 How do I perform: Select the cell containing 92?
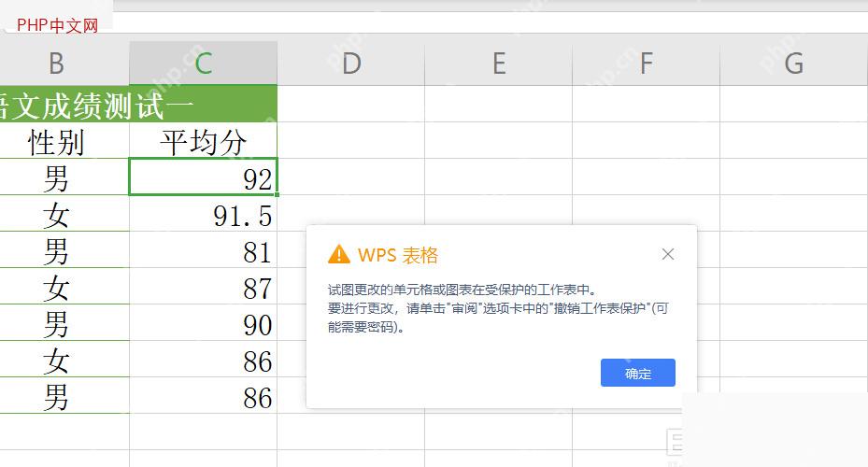pos(203,177)
